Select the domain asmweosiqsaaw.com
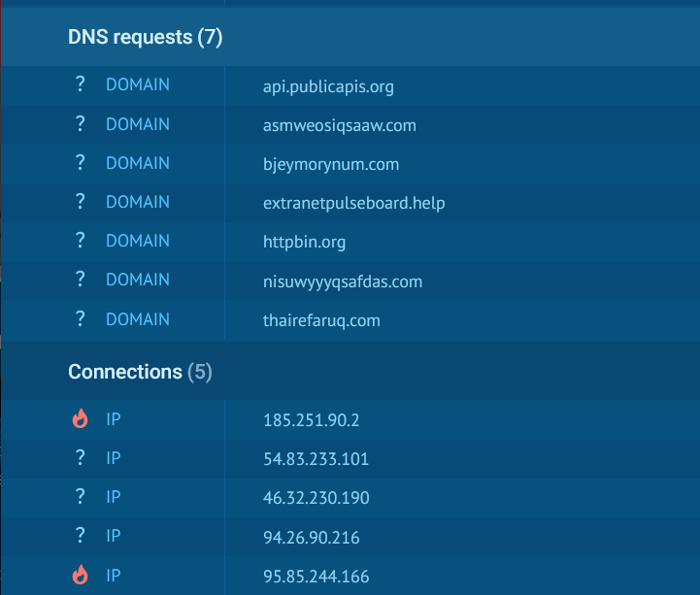This screenshot has width=700, height=595. [x=339, y=125]
